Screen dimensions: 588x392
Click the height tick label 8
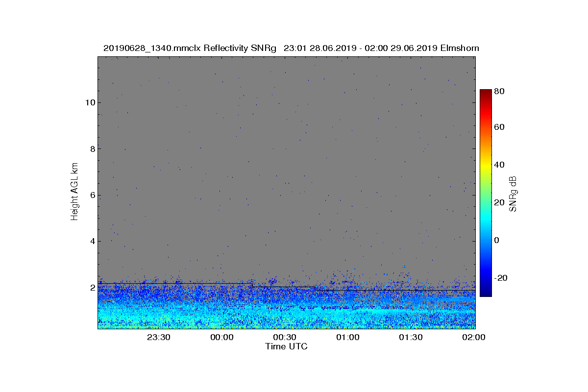pyautogui.click(x=92, y=148)
